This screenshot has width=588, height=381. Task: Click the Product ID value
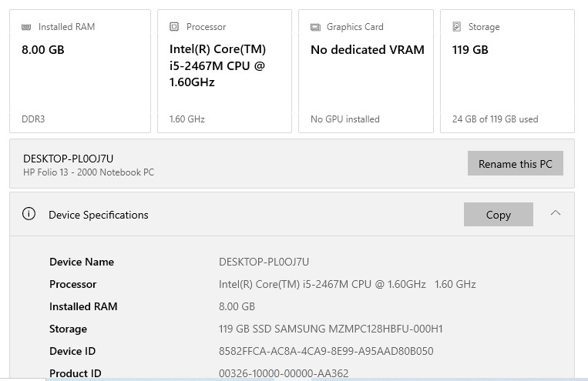click(x=284, y=373)
